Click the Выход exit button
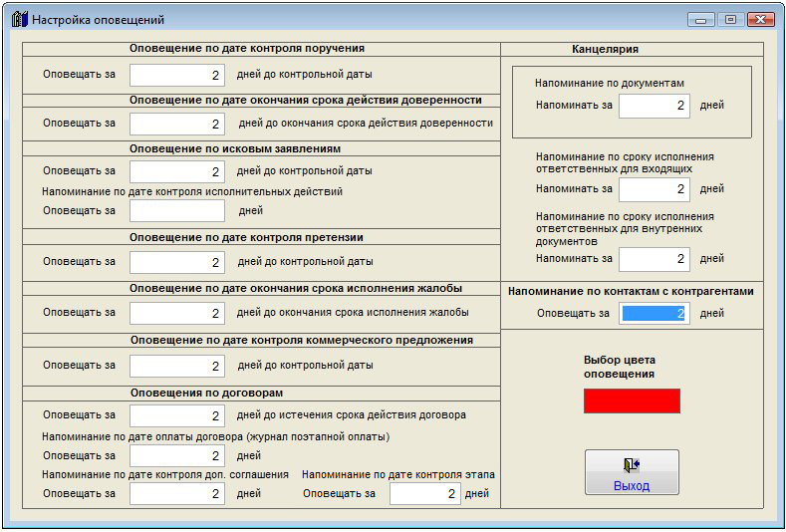 pyautogui.click(x=632, y=472)
